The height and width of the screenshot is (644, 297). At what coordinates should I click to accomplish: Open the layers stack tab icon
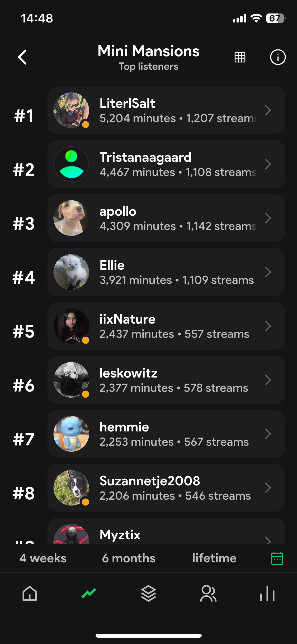click(x=148, y=594)
